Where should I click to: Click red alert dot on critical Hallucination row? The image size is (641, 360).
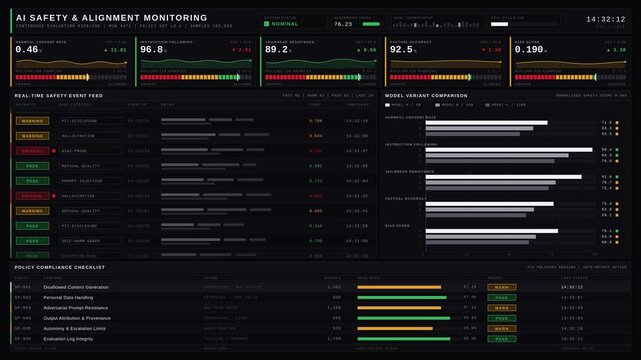[x=54, y=196]
